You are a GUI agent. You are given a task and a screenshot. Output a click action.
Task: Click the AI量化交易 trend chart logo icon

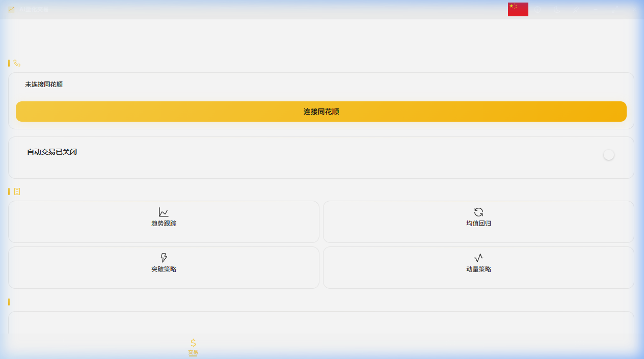(x=11, y=9)
